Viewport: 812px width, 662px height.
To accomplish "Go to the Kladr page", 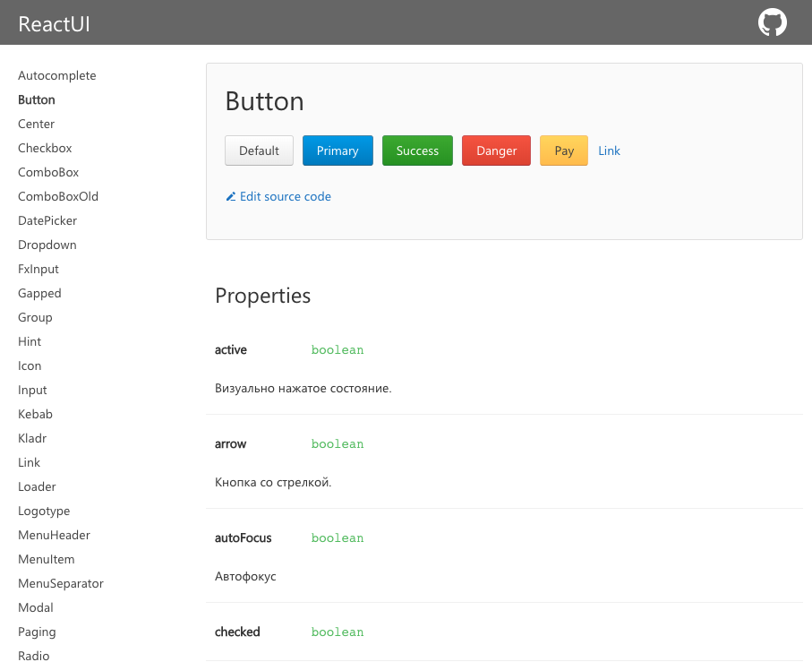I will (32, 438).
